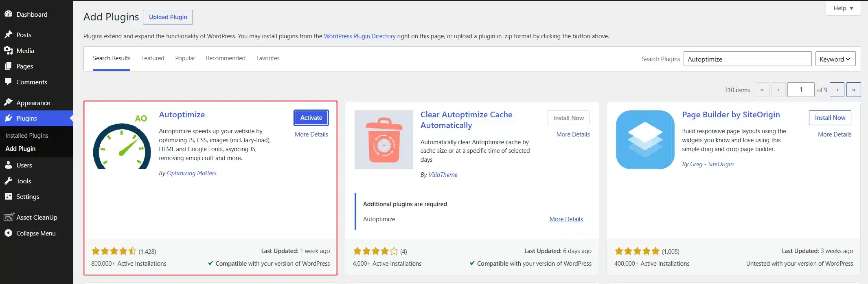Click the Posts pushpin icon

click(x=8, y=35)
